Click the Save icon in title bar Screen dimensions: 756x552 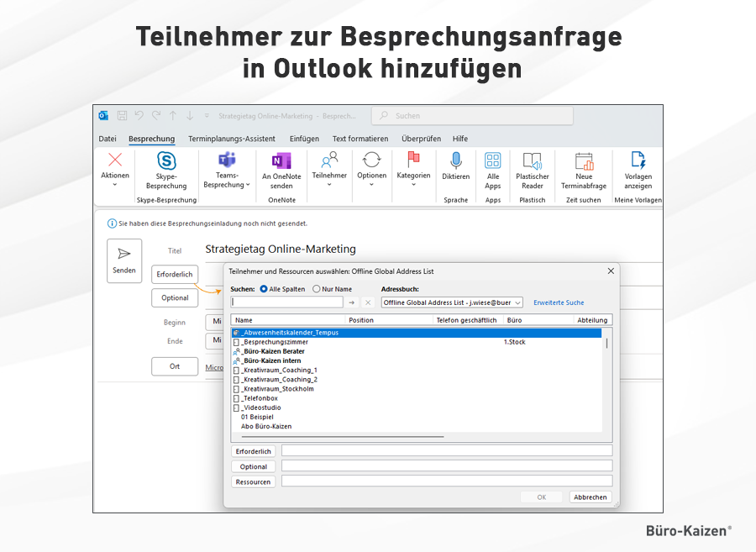click(x=122, y=116)
